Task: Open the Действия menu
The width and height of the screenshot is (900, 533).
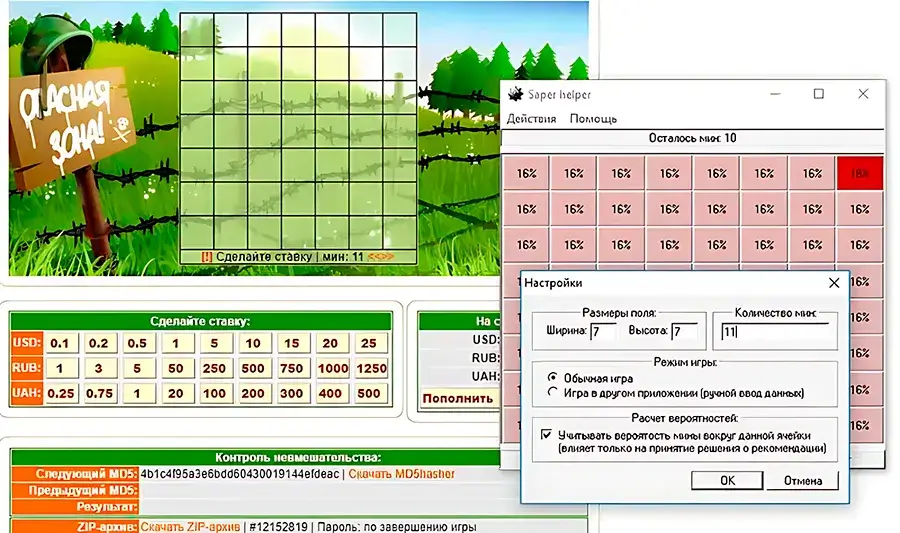Action: (532, 119)
